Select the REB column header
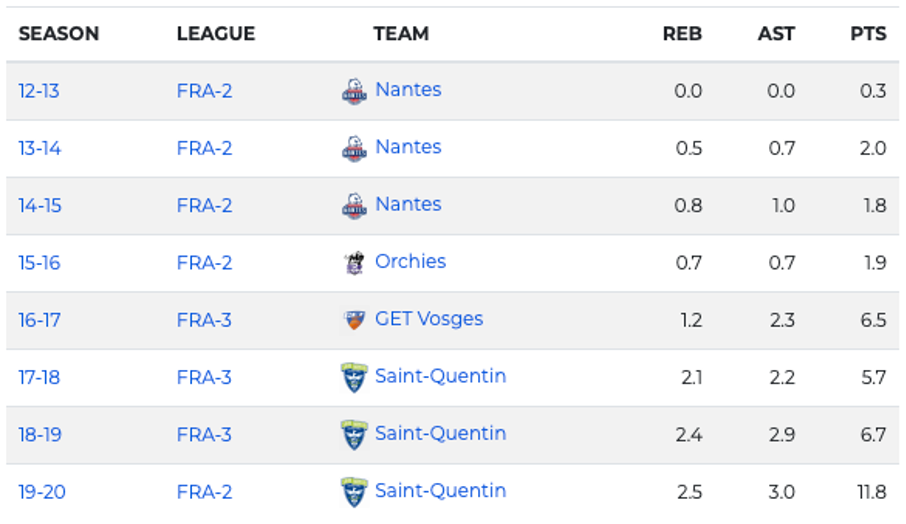This screenshot has height=524, width=906. [682, 34]
